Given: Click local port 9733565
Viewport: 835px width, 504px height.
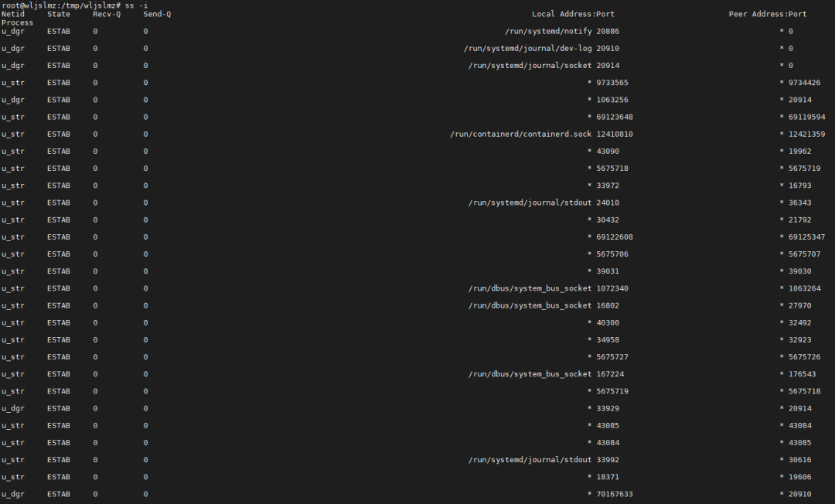Looking at the screenshot, I should [612, 83].
